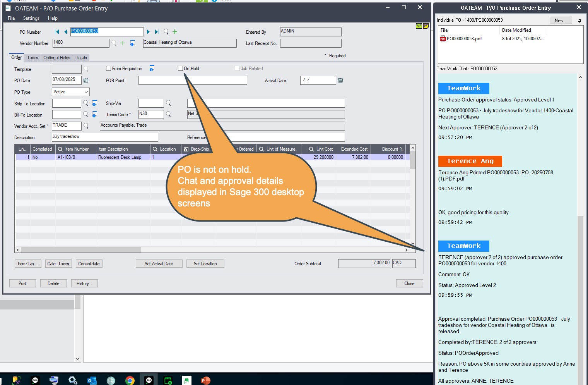This screenshot has height=385, width=588.
Task: Select item cell A1-103/0
Action: [75, 157]
